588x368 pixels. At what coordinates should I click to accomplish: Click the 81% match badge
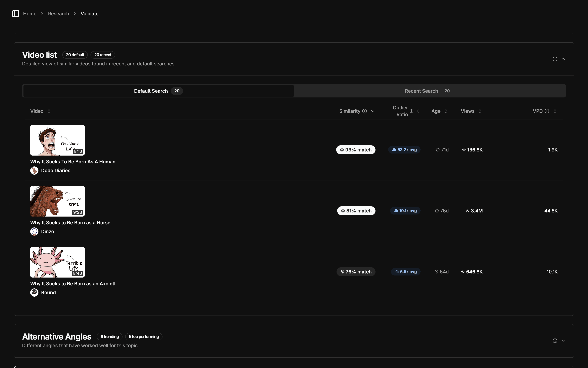click(x=356, y=211)
